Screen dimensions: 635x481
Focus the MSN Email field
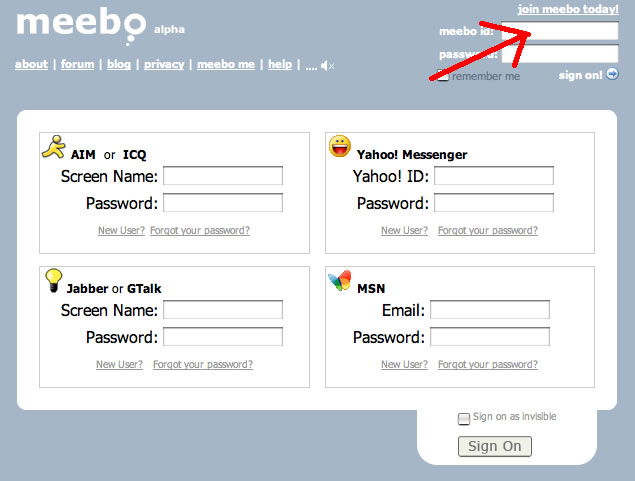(x=490, y=310)
